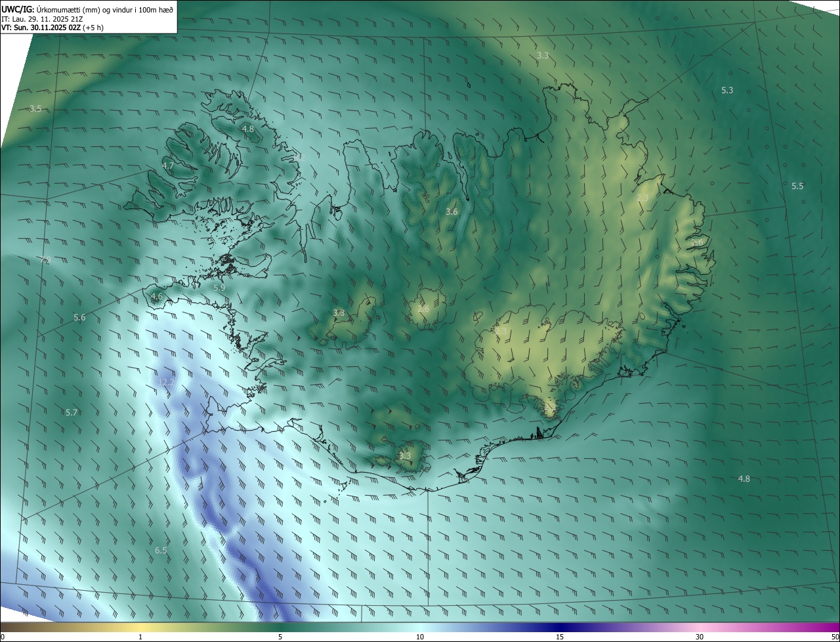Click the 30 tick on the color scale
The image size is (840, 642).
(700, 637)
